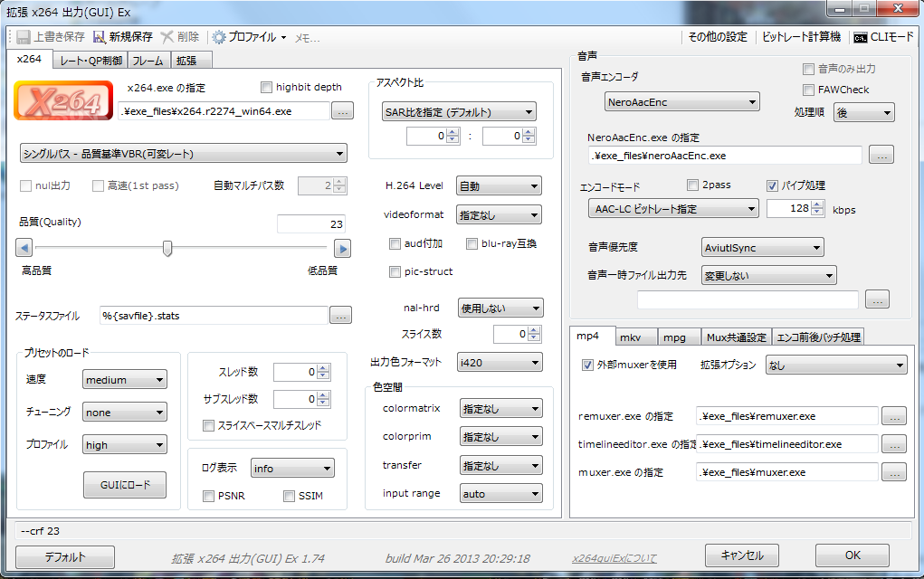Screen dimensions: 924x579
Task: Switch to レート・QP制御 tab
Action: tap(90, 60)
